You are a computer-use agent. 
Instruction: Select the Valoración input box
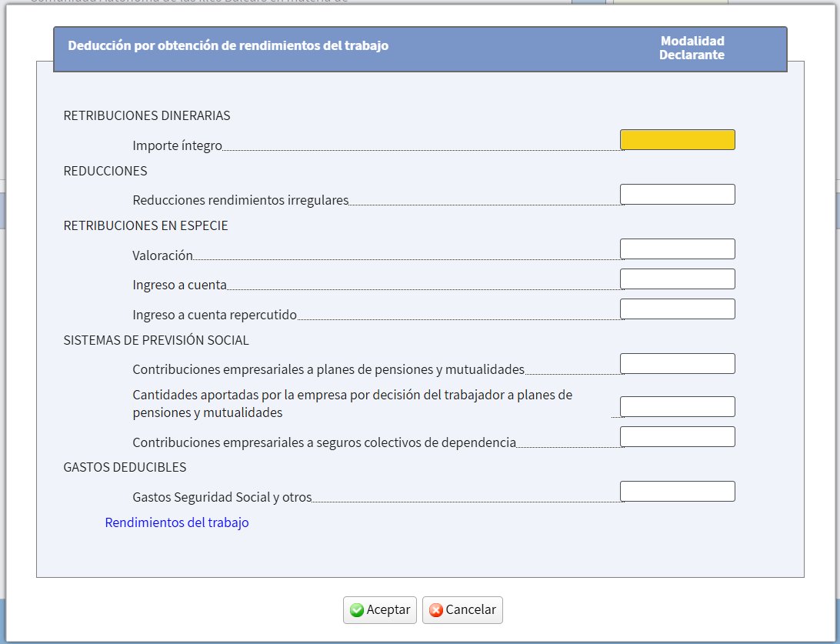pyautogui.click(x=677, y=248)
